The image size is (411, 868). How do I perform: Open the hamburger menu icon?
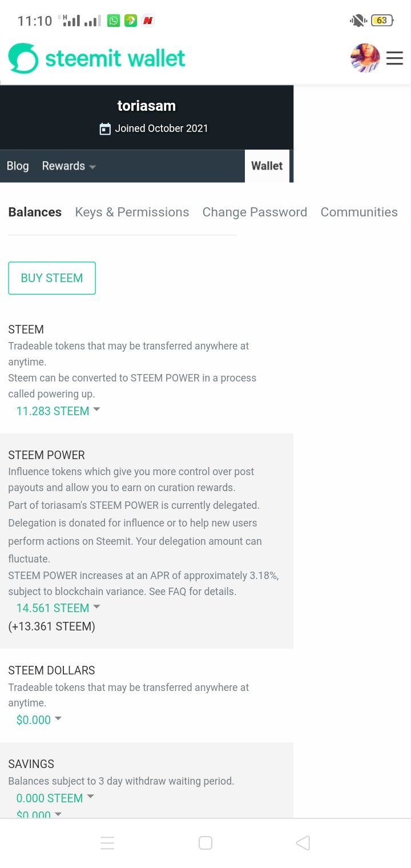click(394, 58)
